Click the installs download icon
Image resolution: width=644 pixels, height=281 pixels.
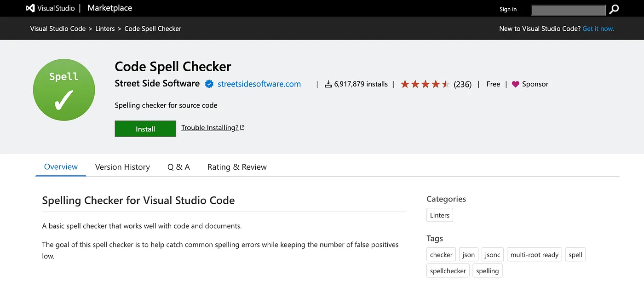(328, 84)
